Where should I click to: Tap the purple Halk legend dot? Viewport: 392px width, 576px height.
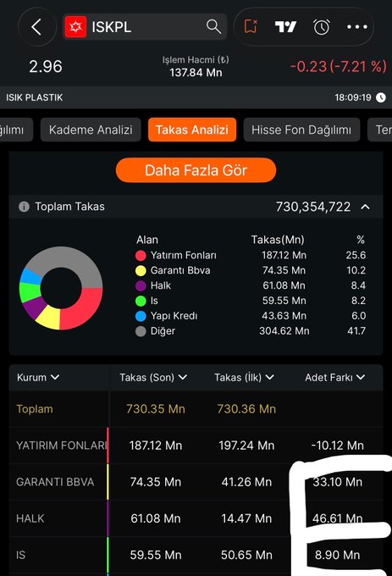pos(141,285)
